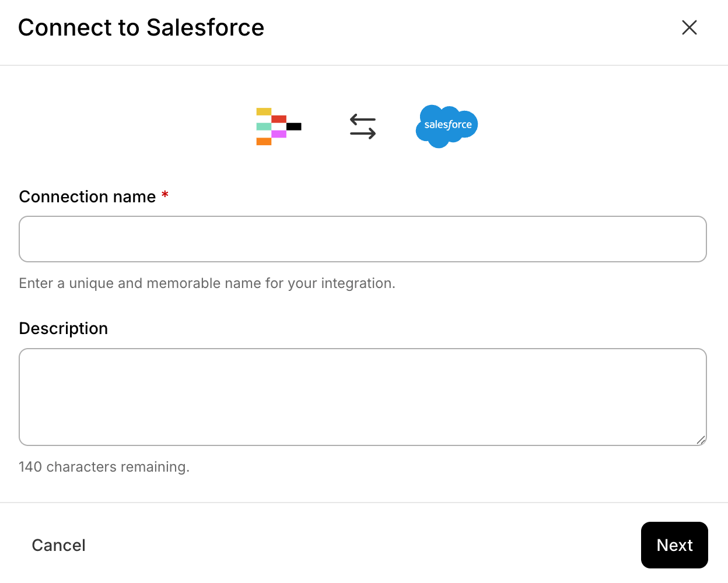
Task: Click the "140 characters remaining" counter text
Action: [104, 467]
